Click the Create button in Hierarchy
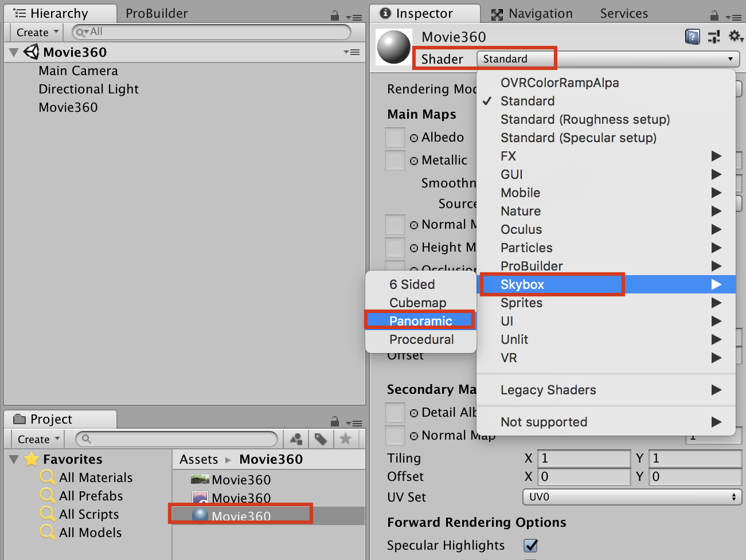This screenshot has height=560, width=746. (x=37, y=33)
